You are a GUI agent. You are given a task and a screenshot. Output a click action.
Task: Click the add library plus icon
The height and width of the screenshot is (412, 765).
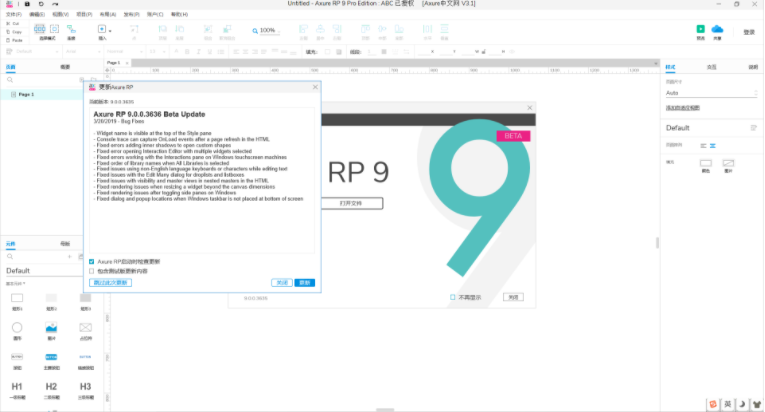[x=69, y=256]
